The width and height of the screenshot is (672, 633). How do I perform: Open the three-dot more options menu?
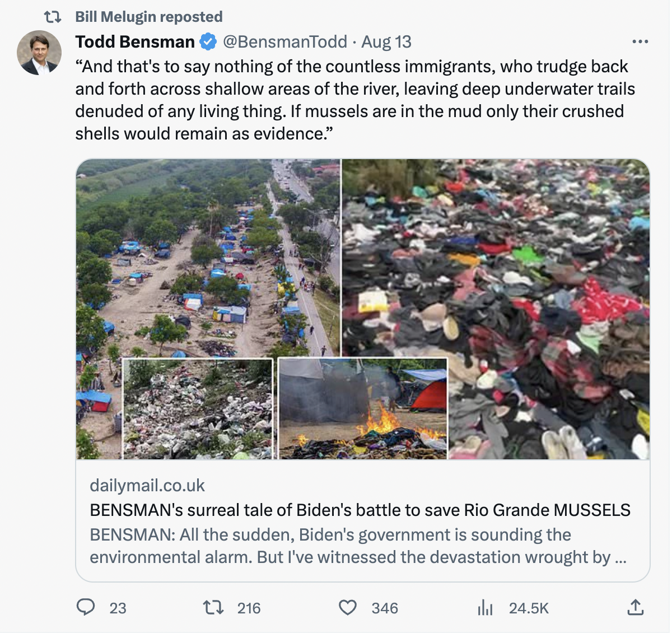point(640,41)
